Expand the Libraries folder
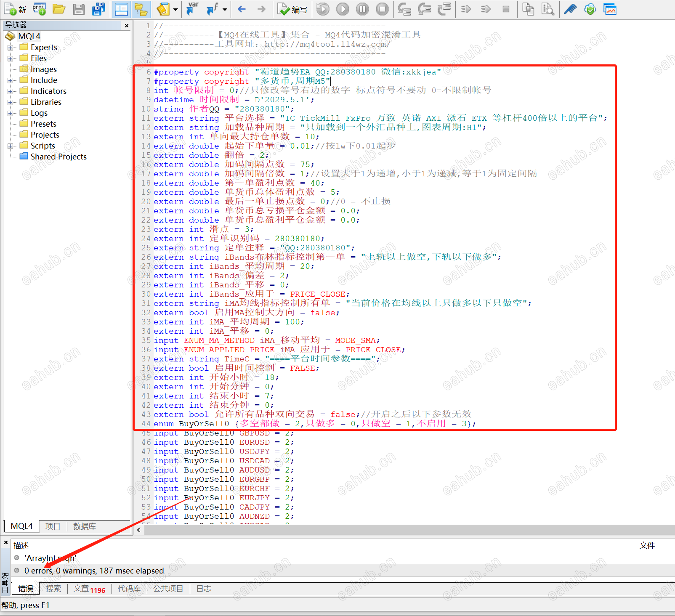 (x=10, y=102)
